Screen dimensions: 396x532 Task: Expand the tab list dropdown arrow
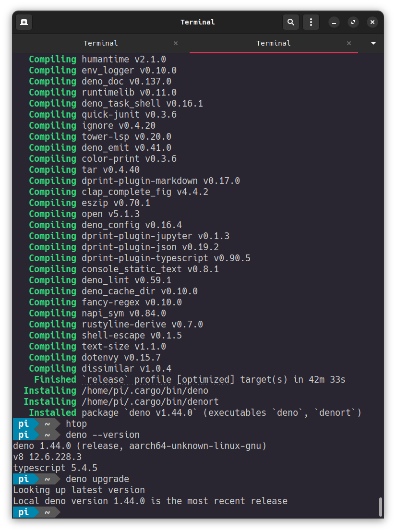(373, 43)
